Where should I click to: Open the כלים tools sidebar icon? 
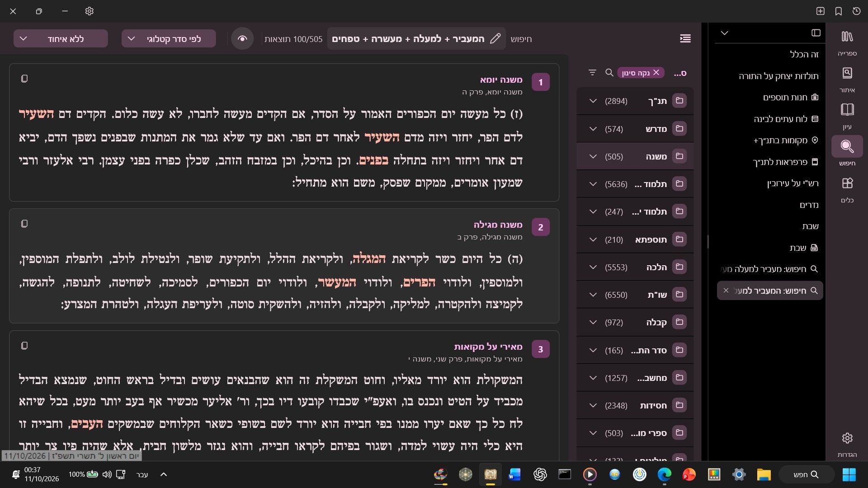[847, 190]
